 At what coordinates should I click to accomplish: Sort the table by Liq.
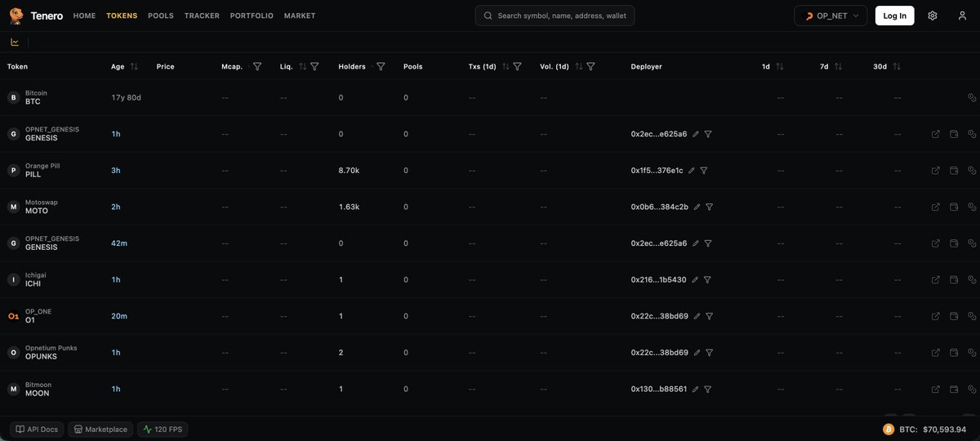302,66
